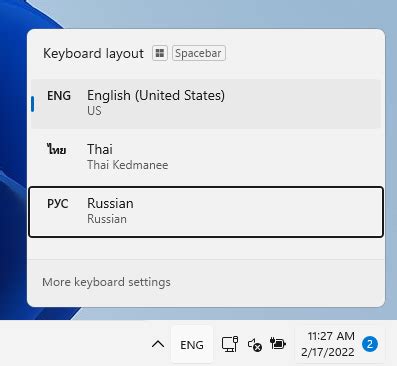Click the 'US' layout subtitle
397x366 pixels.
tap(94, 111)
